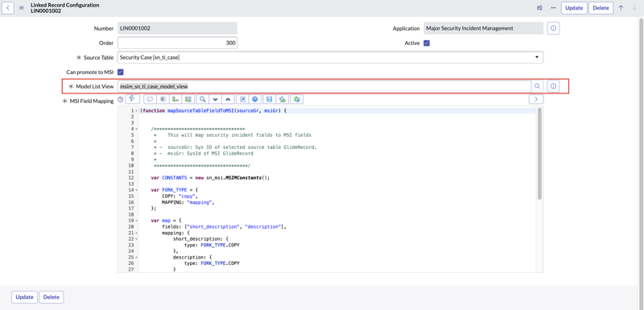Collapse mapping fold at line 21

click(x=136, y=233)
